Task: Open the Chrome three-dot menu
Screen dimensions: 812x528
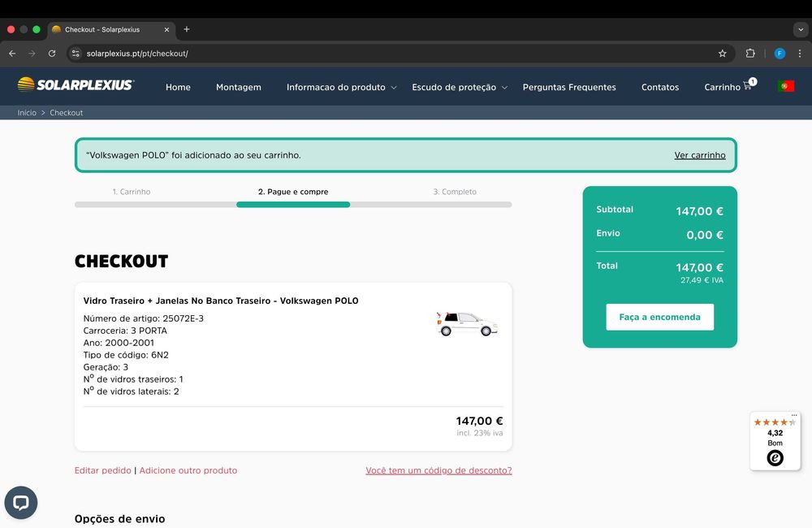Action: point(800,54)
